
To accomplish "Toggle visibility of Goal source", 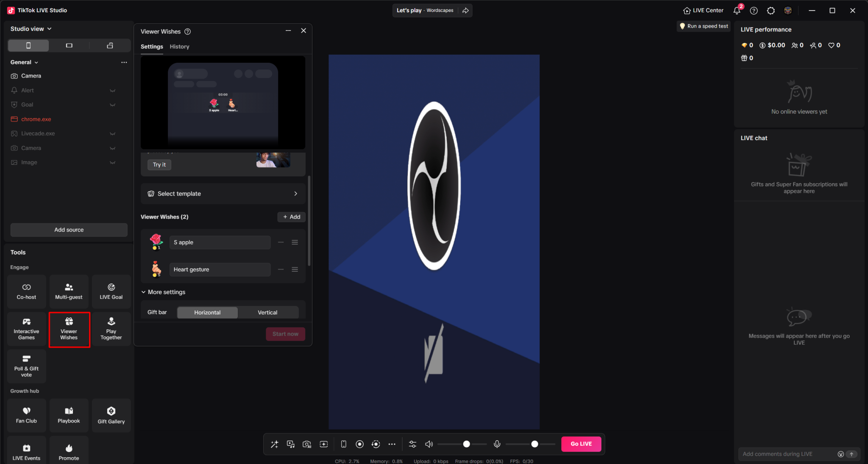I will pyautogui.click(x=112, y=105).
